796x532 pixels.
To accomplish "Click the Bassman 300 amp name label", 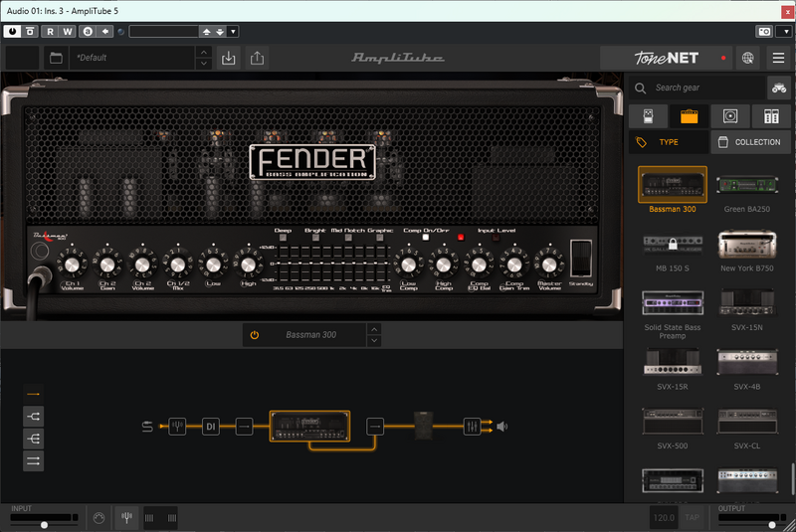I will pyautogui.click(x=310, y=335).
